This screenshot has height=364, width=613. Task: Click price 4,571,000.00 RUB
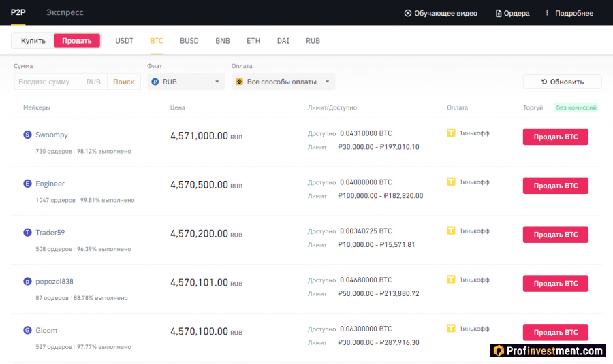coord(206,136)
